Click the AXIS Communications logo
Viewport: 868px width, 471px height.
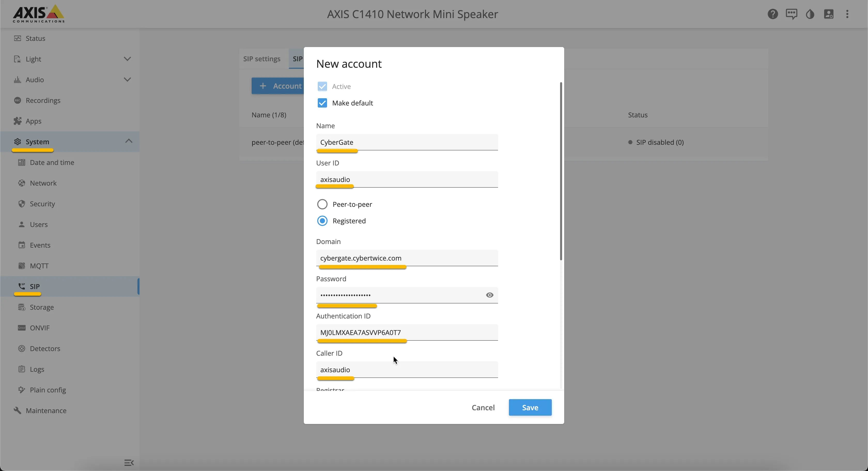[x=38, y=14]
